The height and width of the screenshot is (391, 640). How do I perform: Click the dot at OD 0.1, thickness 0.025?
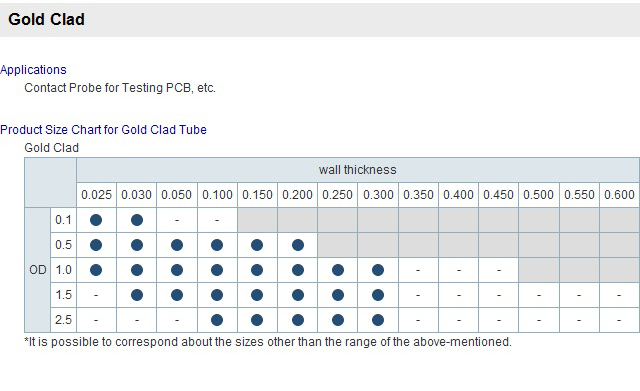(96, 220)
